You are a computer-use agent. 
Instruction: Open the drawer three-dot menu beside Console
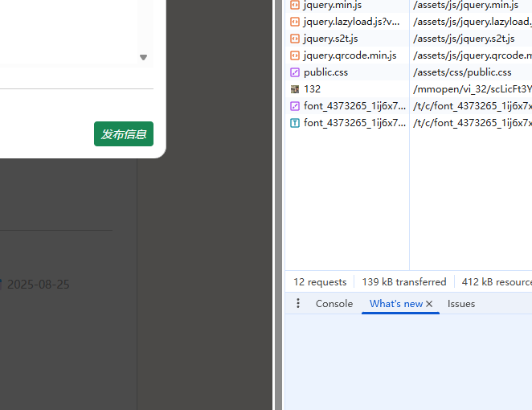[298, 304]
